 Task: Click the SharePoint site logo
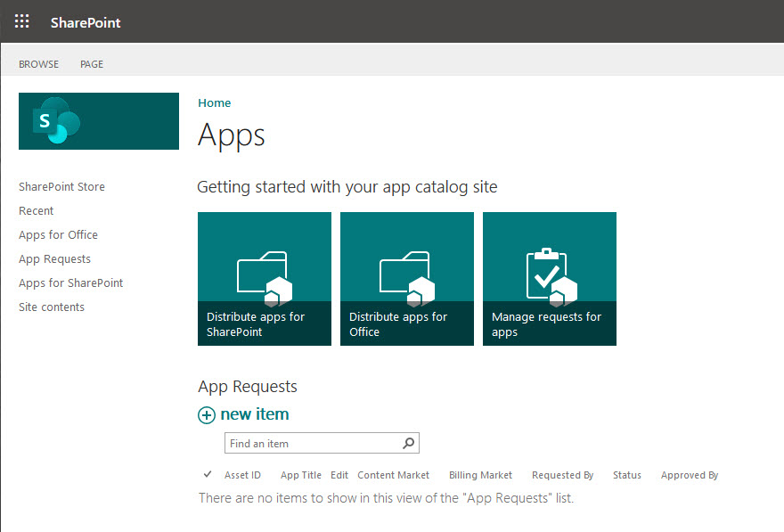(x=99, y=121)
